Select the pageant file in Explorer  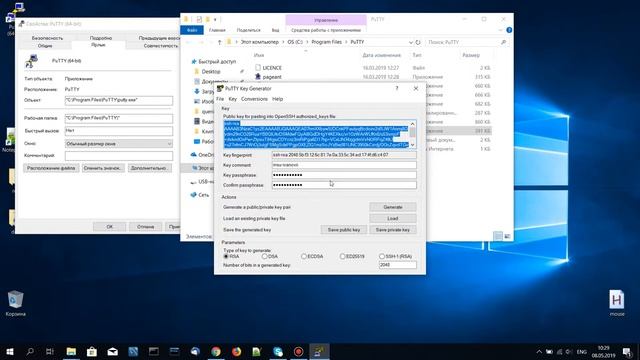pyautogui.click(x=272, y=77)
